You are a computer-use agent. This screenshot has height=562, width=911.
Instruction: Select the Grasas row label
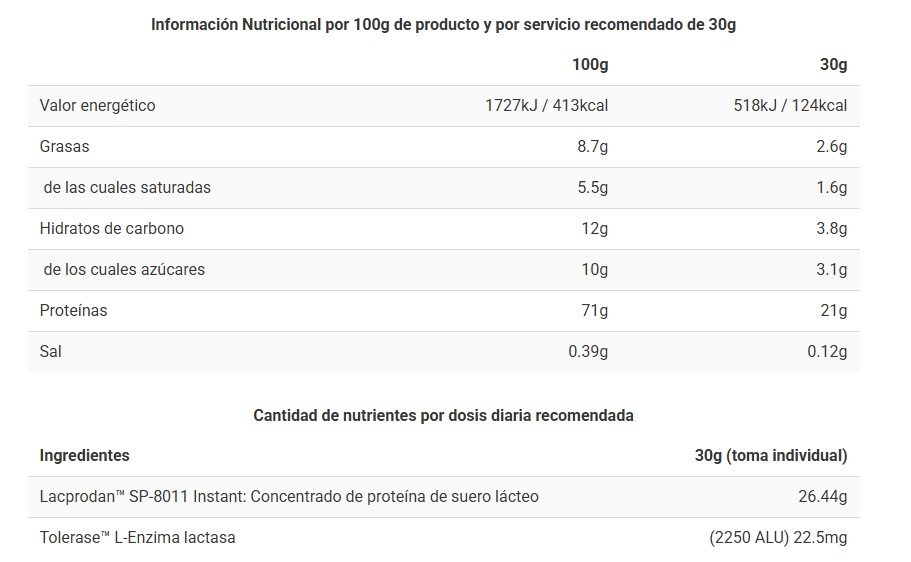[64, 147]
